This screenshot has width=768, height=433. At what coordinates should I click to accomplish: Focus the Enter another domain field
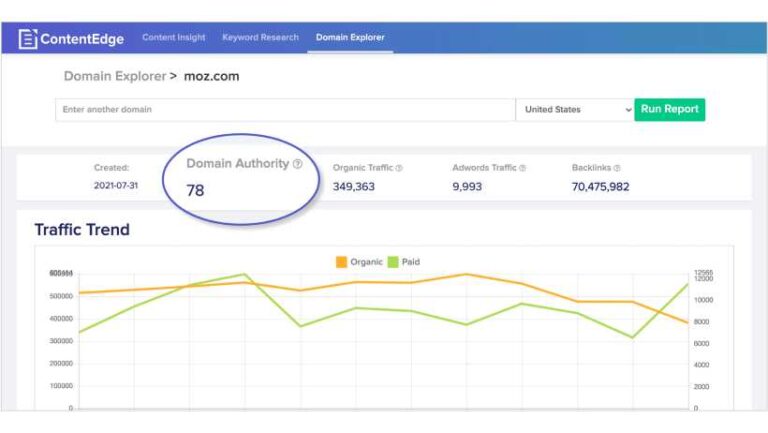(285, 109)
